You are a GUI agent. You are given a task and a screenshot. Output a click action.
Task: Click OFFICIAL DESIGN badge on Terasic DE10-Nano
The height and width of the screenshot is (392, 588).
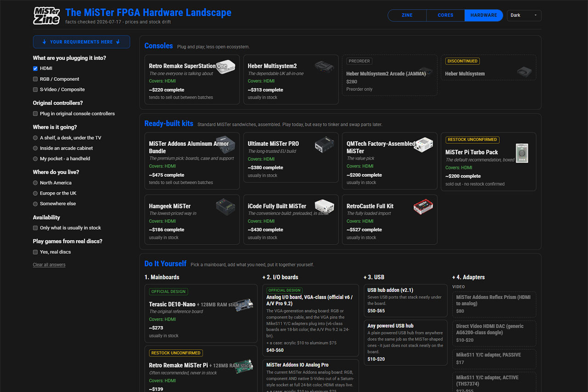(168, 292)
